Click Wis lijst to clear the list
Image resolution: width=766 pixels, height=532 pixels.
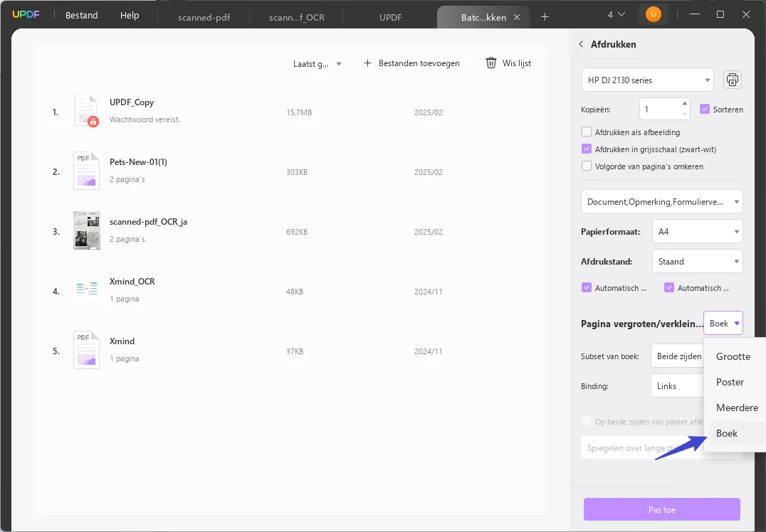[x=516, y=63]
